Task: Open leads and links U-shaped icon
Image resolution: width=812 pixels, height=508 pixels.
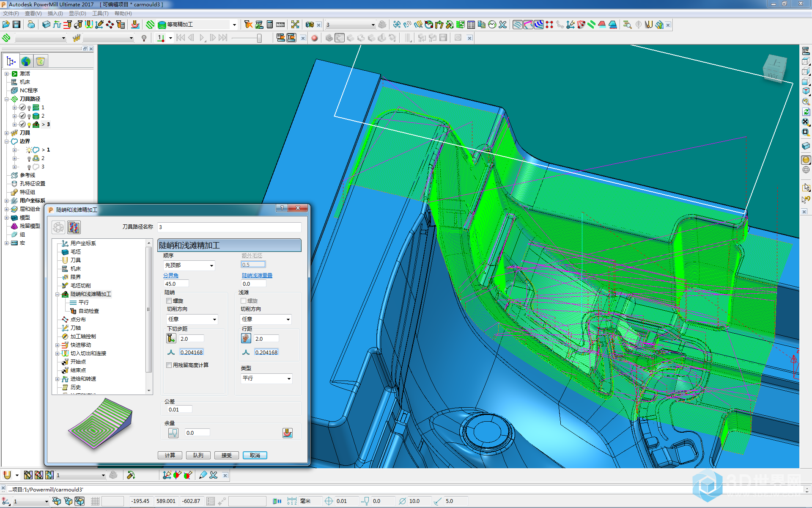Action: coord(89,25)
